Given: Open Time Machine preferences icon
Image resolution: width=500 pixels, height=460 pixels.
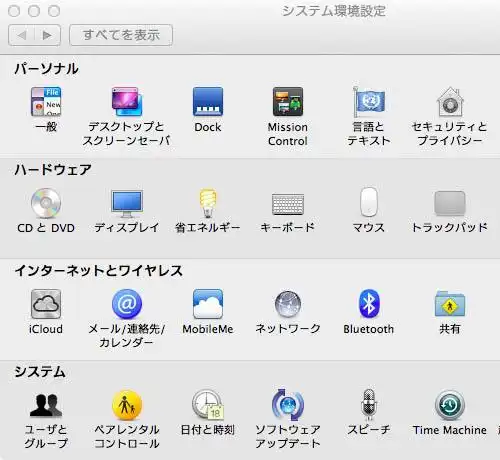Looking at the screenshot, I should click(450, 405).
